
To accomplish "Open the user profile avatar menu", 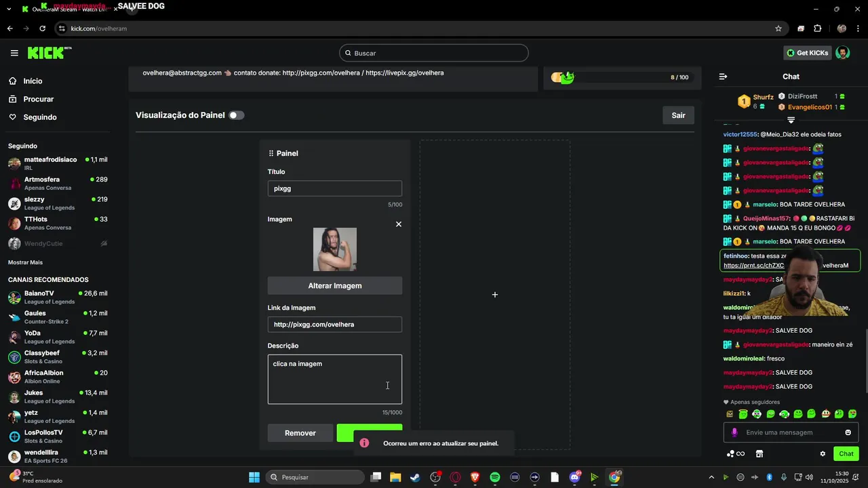I will (842, 53).
